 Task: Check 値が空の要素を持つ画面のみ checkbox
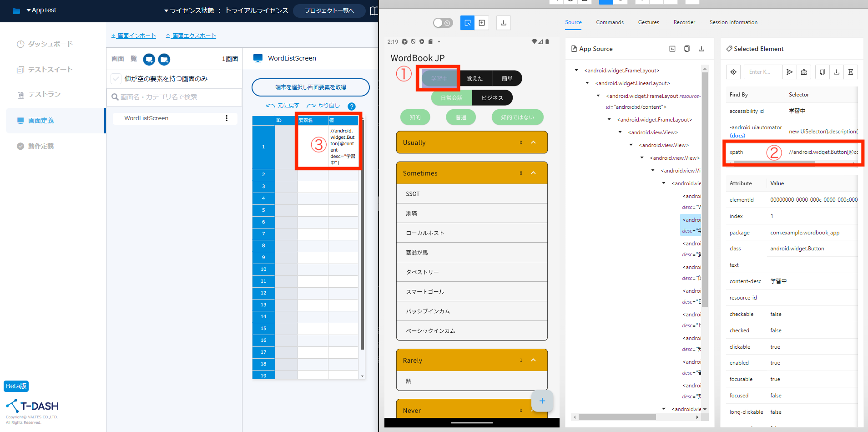(x=116, y=79)
